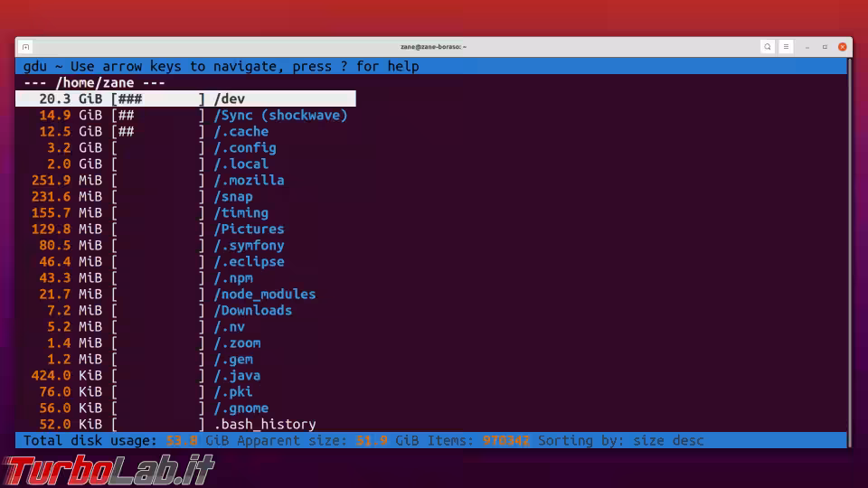Click the Items count in status bar
This screenshot has width=868, height=488.
click(x=478, y=440)
